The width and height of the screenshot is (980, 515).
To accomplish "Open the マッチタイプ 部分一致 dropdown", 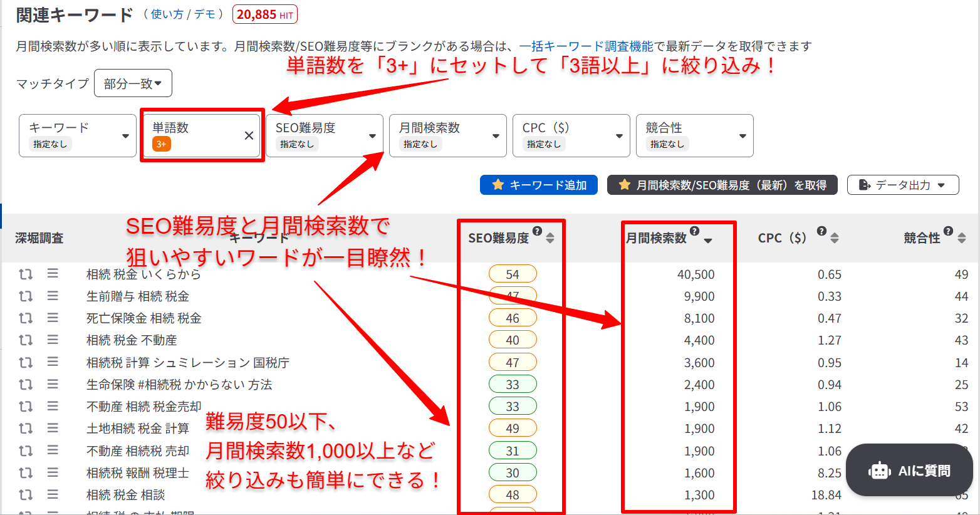I will point(133,83).
